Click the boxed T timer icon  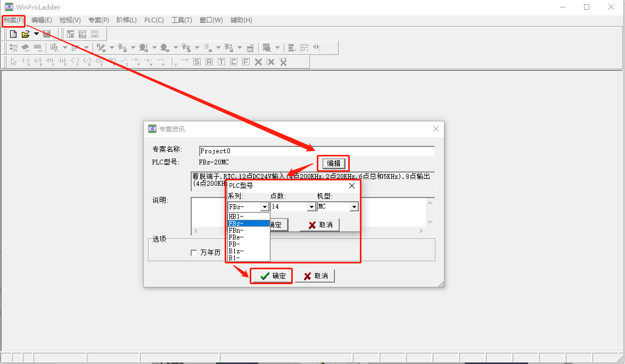[x=221, y=62]
